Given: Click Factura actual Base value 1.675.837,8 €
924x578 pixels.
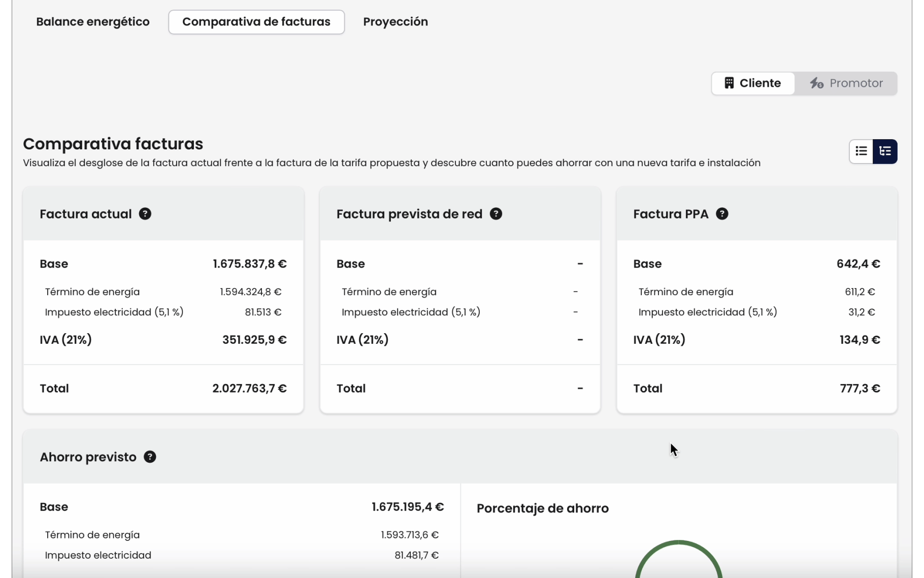Looking at the screenshot, I should 250,264.
